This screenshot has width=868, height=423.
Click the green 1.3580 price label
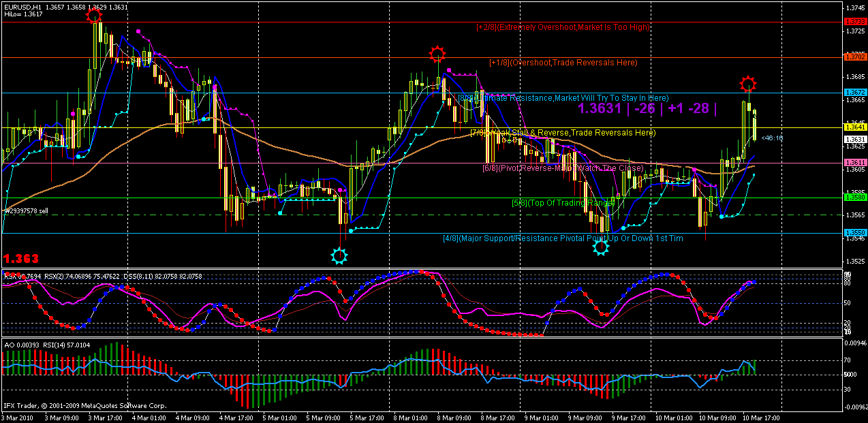[854, 198]
